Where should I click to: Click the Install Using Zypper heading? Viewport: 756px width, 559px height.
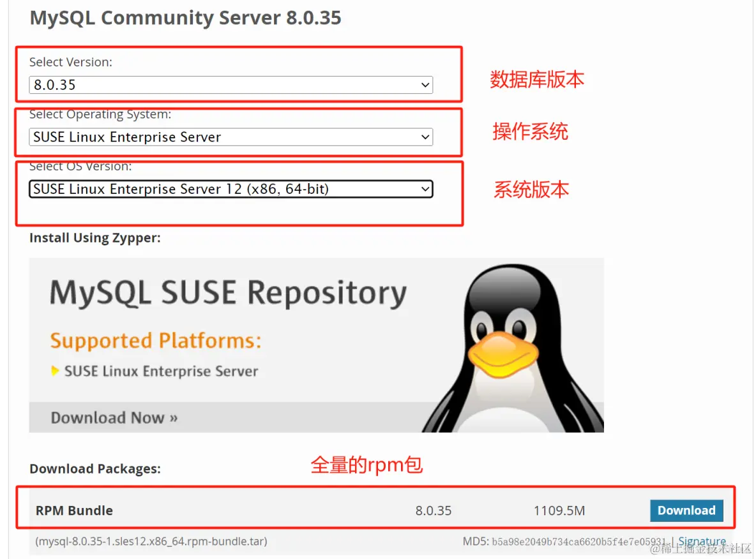[95, 238]
